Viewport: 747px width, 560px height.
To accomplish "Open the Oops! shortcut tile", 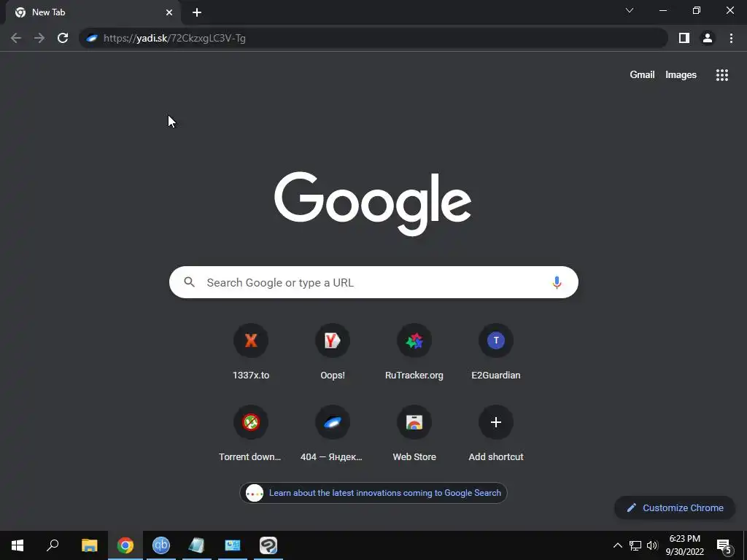I will tap(333, 351).
